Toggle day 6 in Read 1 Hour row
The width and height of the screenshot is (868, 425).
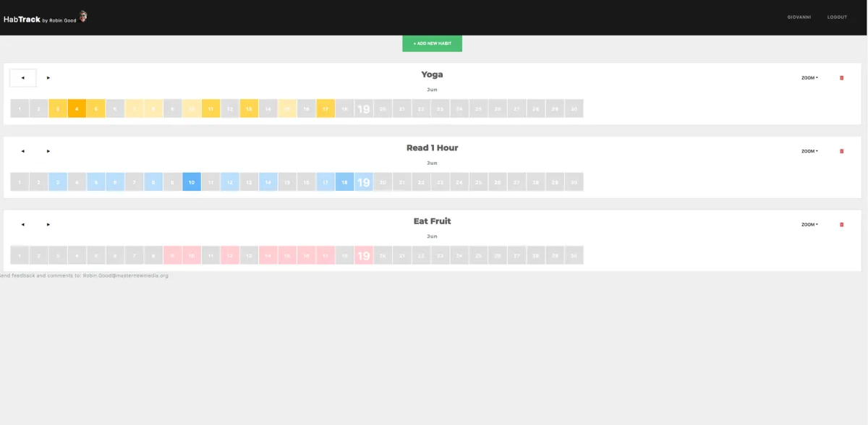[x=115, y=182]
